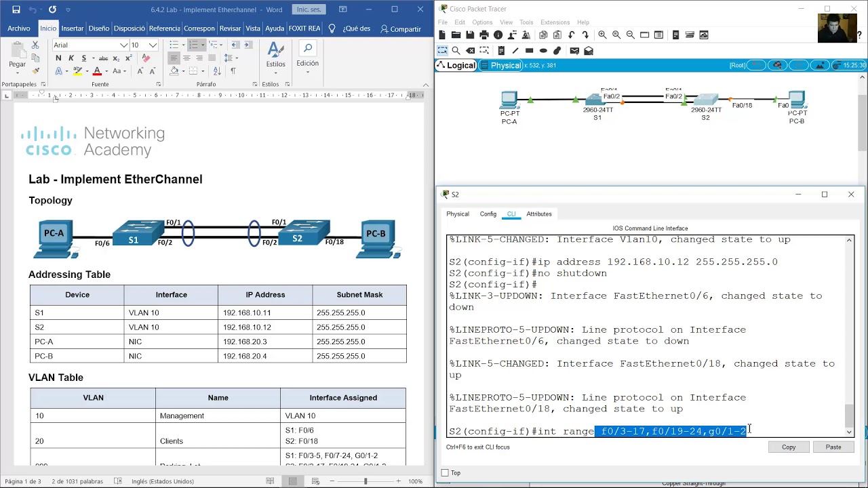
Task: Increase font size with the grow font icon
Action: [140, 70]
